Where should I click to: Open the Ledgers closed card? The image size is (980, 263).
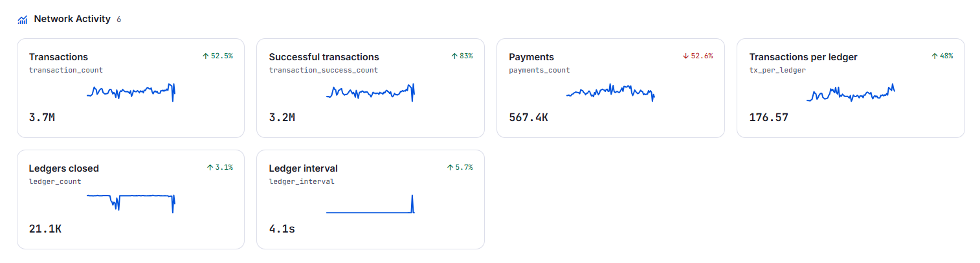point(131,200)
